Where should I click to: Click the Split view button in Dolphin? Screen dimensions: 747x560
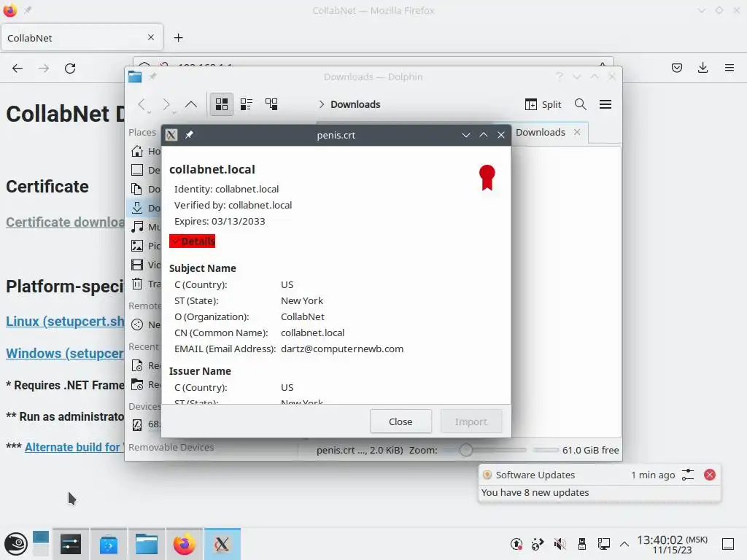coord(543,104)
